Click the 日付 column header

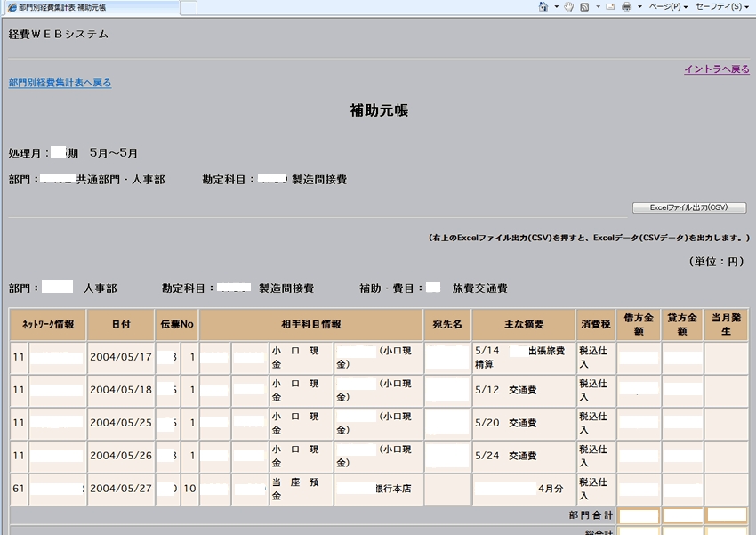[x=121, y=325]
